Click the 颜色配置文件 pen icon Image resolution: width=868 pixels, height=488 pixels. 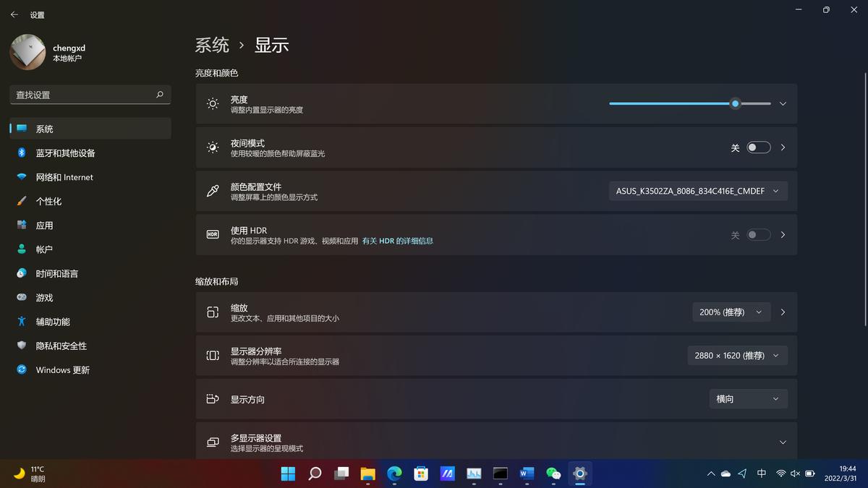tap(212, 190)
